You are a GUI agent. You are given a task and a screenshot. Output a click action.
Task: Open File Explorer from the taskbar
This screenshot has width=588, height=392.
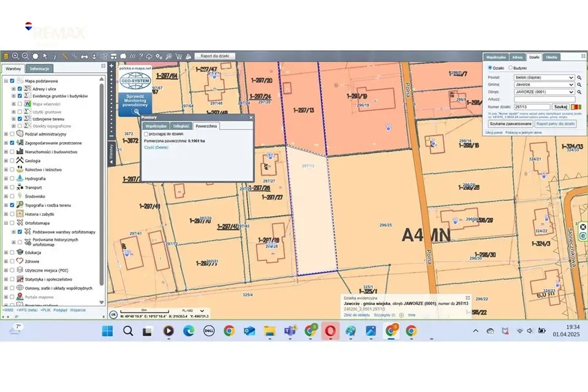click(x=269, y=331)
